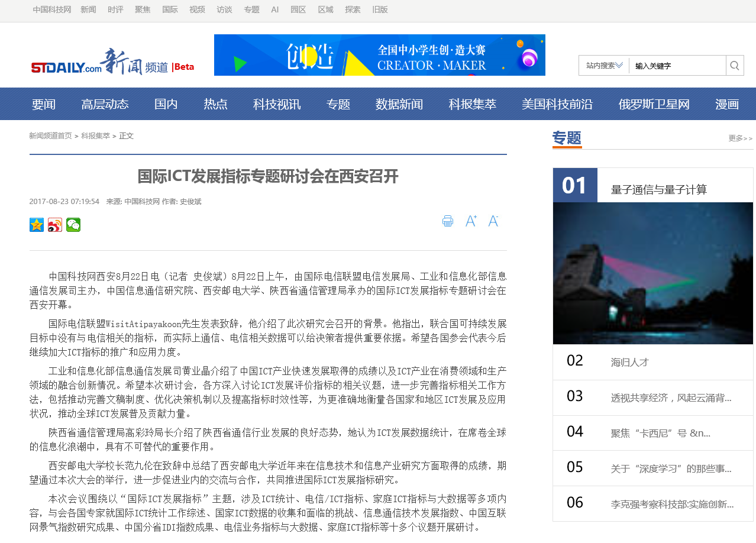Click 区域 in top bar
This screenshot has height=543, width=756.
point(325,9)
